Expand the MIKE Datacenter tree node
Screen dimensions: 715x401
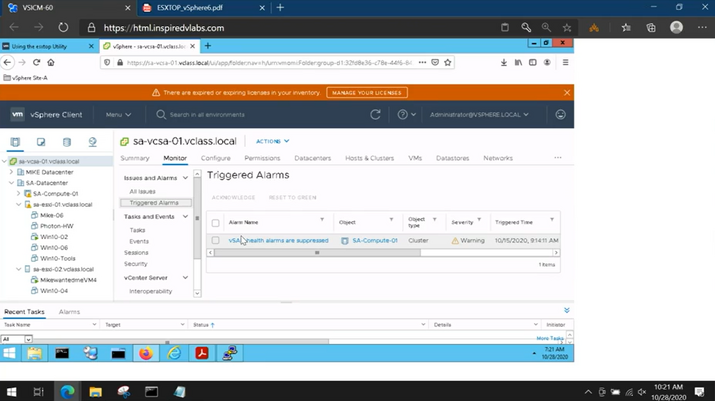[x=11, y=172]
